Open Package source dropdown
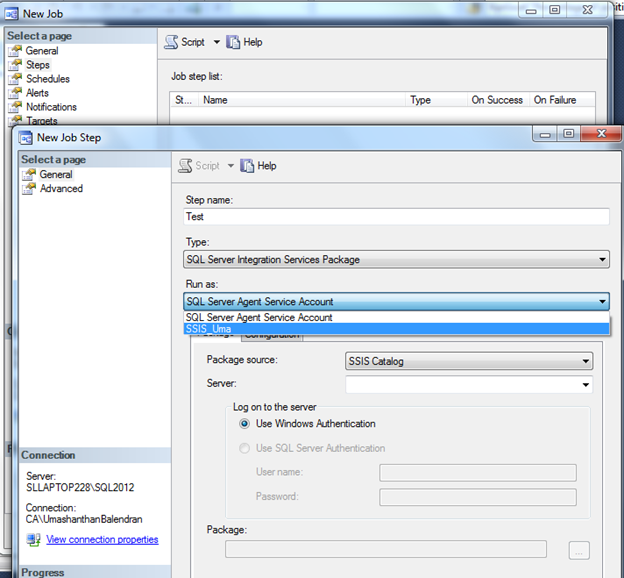The height and width of the screenshot is (578, 624). [469, 361]
